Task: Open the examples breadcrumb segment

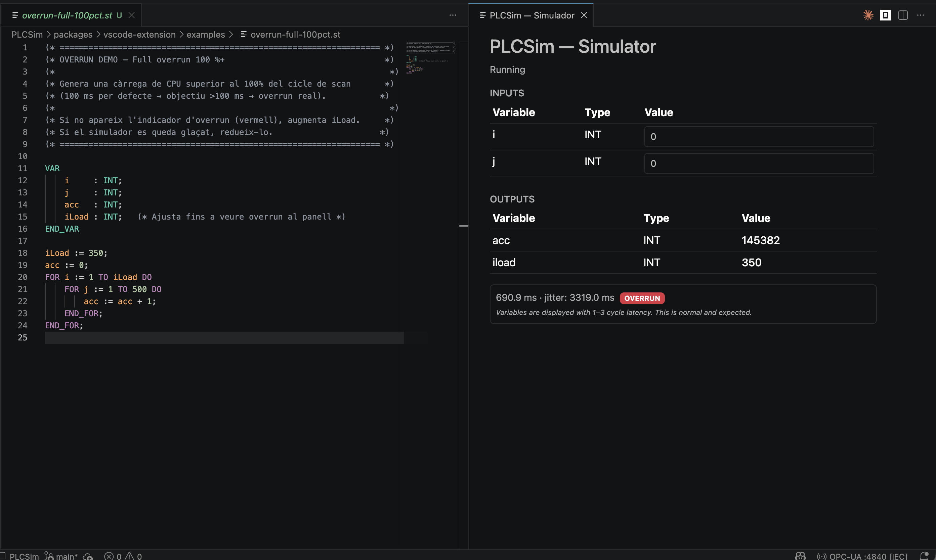Action: 206,34
